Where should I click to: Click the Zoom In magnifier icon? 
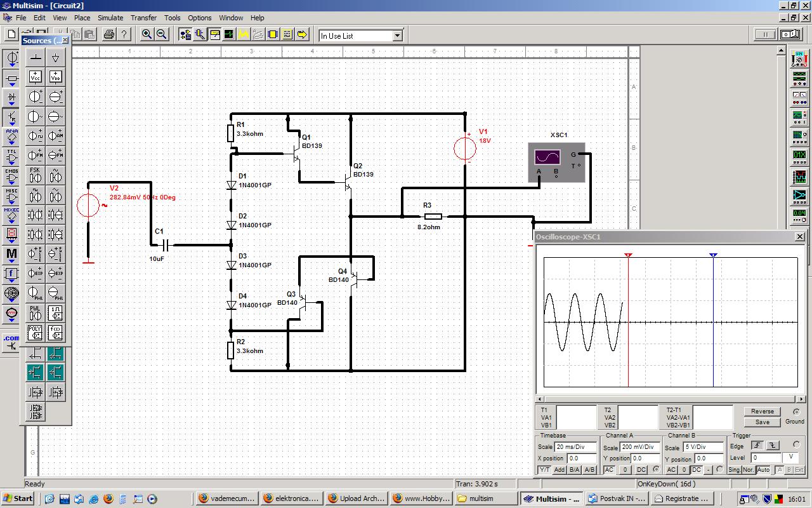pos(147,34)
